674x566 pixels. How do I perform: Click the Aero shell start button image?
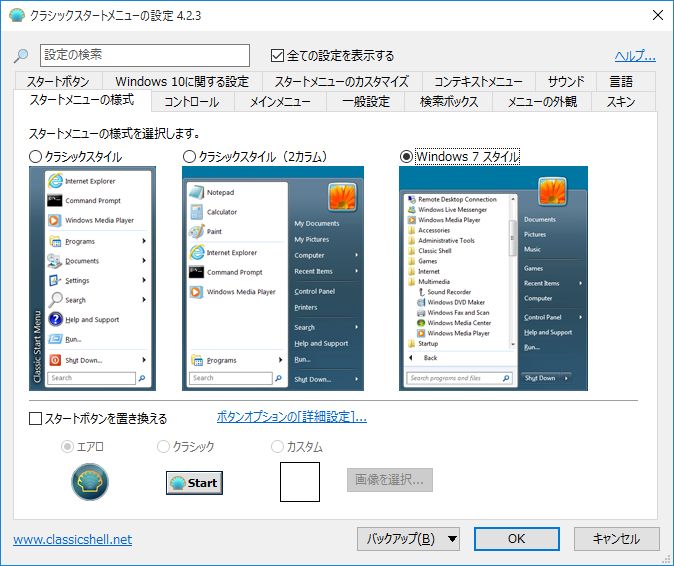[x=90, y=482]
